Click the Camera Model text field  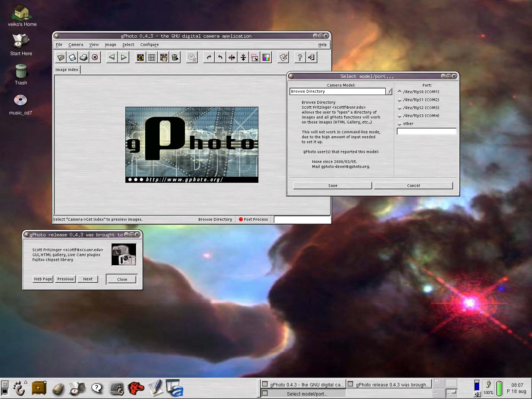[337, 91]
